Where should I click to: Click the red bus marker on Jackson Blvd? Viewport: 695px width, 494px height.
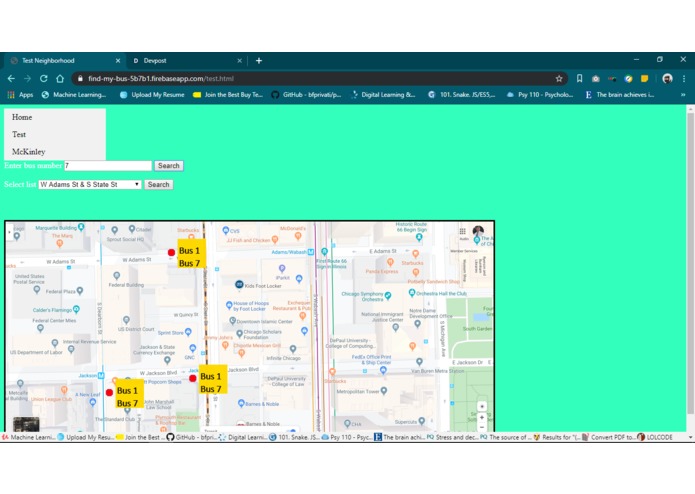pyautogui.click(x=192, y=378)
